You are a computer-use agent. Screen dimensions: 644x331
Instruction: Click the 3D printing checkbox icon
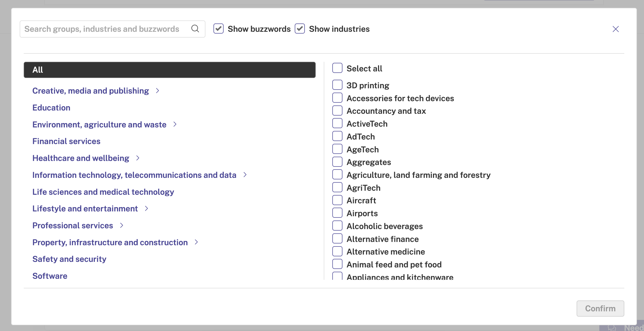(x=338, y=85)
